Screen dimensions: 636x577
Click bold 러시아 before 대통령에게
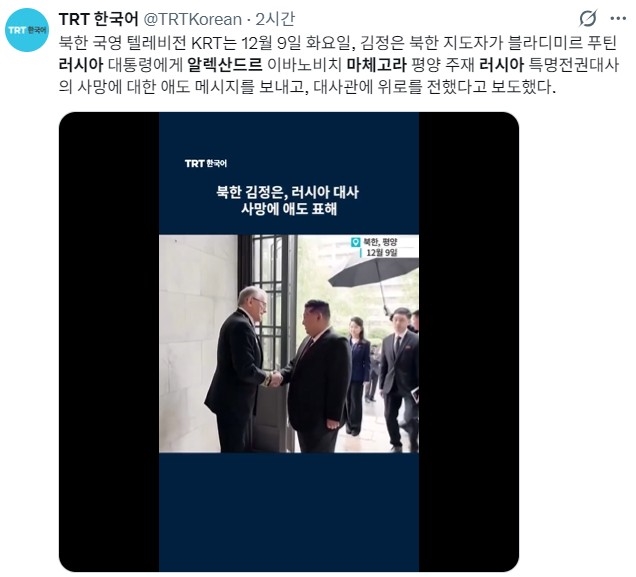(81, 64)
